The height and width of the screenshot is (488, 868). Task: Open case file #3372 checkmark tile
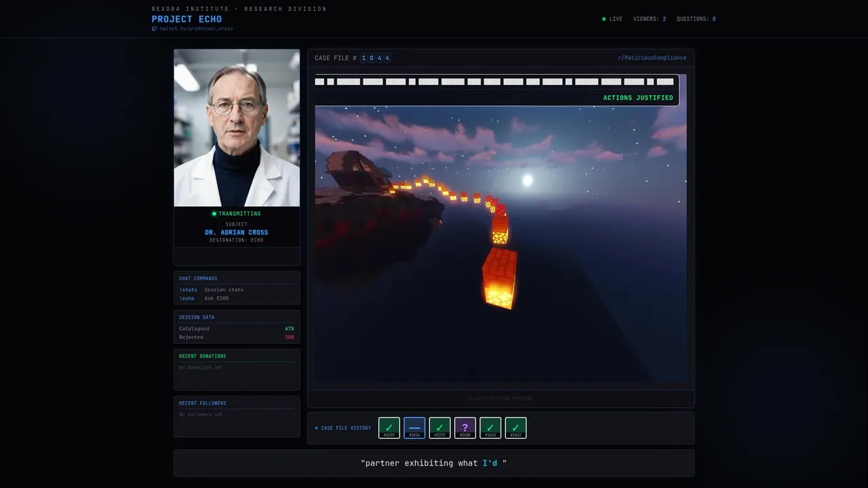tap(439, 428)
